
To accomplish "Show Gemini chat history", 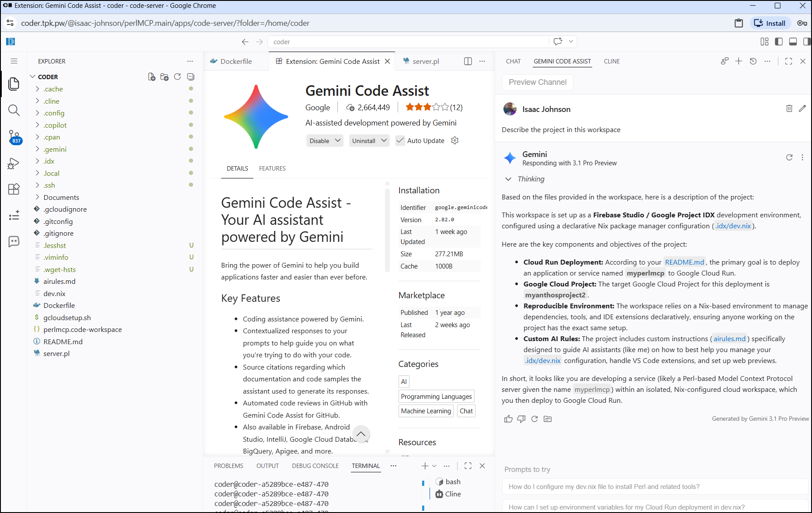I will click(753, 61).
